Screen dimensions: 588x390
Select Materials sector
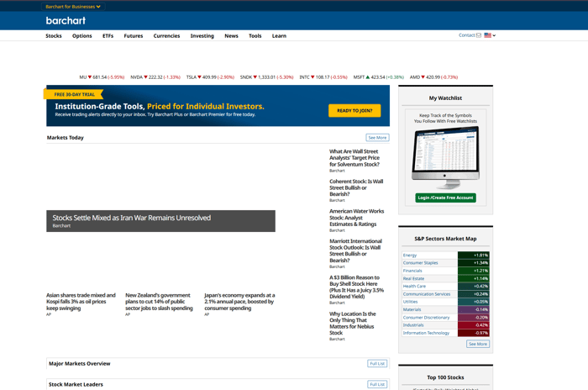412,309
